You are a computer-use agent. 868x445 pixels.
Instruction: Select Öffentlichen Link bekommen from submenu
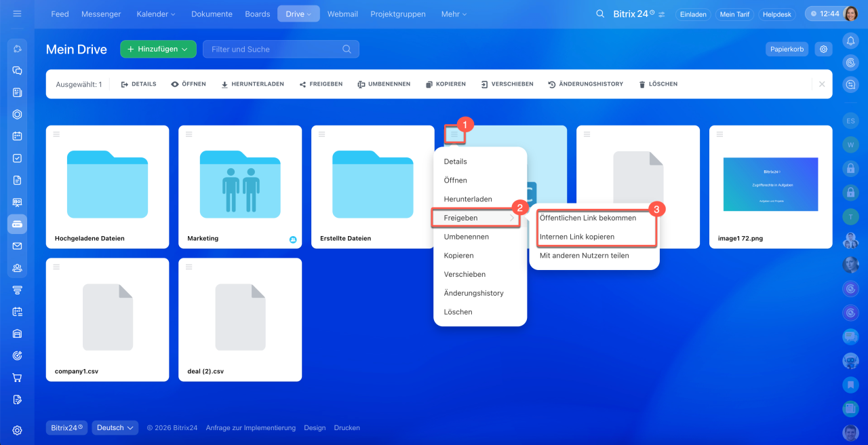coord(587,218)
